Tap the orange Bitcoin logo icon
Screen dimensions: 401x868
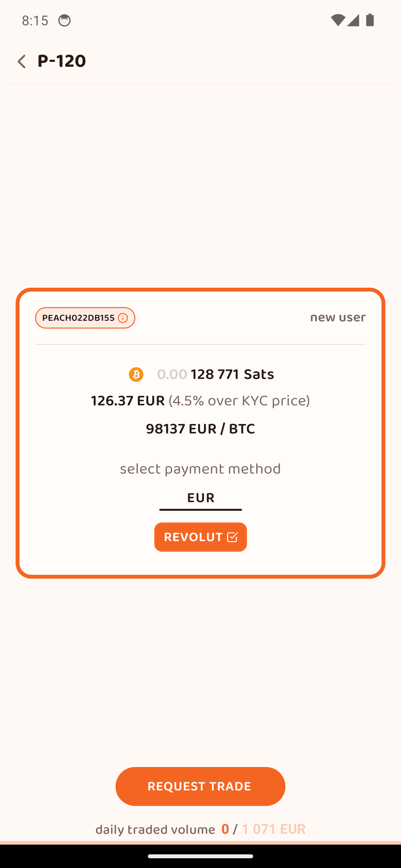pyautogui.click(x=136, y=374)
